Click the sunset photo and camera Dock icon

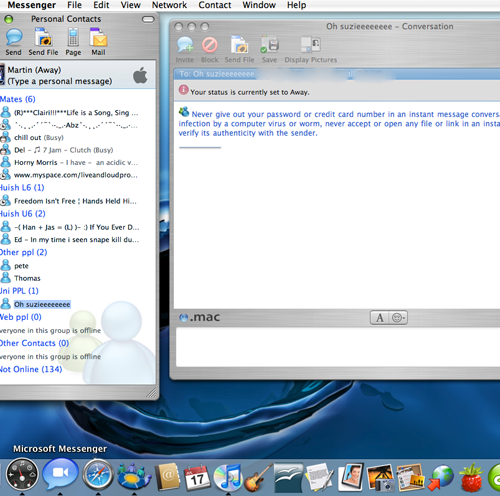[380, 478]
